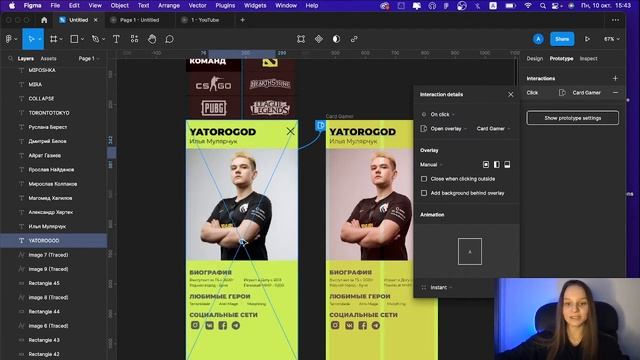This screenshot has width=640, height=360.
Task: Click the PUBG logo tile on canvas
Action: tap(213, 108)
